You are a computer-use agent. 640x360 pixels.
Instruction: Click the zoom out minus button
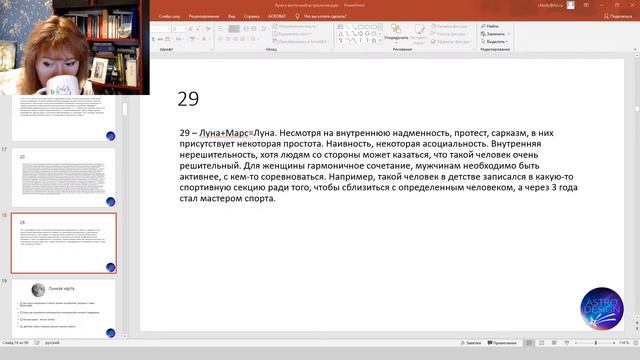[x=576, y=343]
